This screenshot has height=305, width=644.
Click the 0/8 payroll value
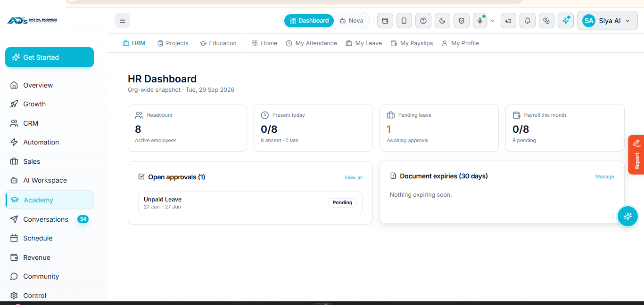pos(521,129)
